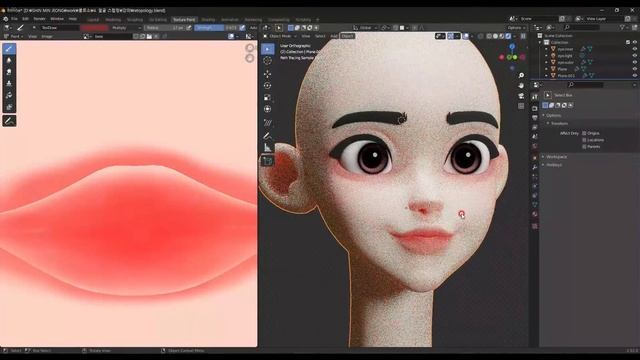The height and width of the screenshot is (360, 640).
Task: Open the Object Mode dropdown
Action: pos(280,36)
